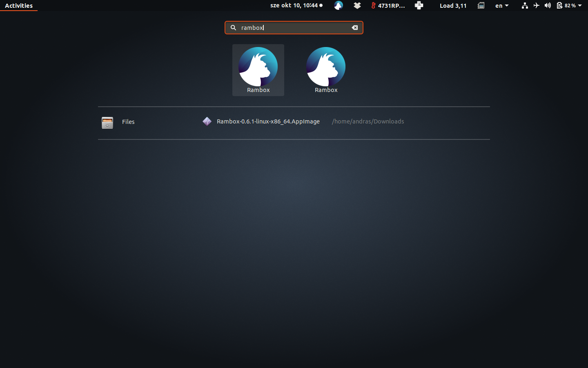Screen dimensions: 588x368
Task: Click into the search field containing 'rambox'
Action: tap(294, 28)
